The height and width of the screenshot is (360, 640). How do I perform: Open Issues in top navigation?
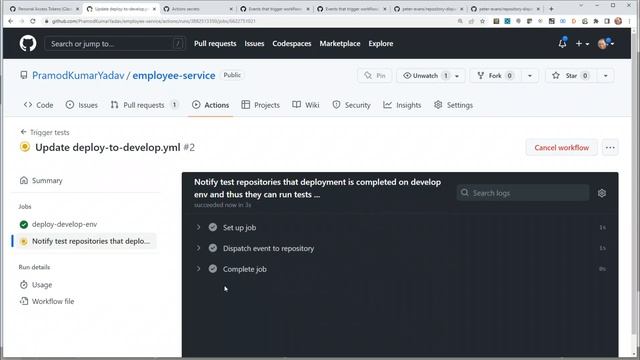point(254,44)
